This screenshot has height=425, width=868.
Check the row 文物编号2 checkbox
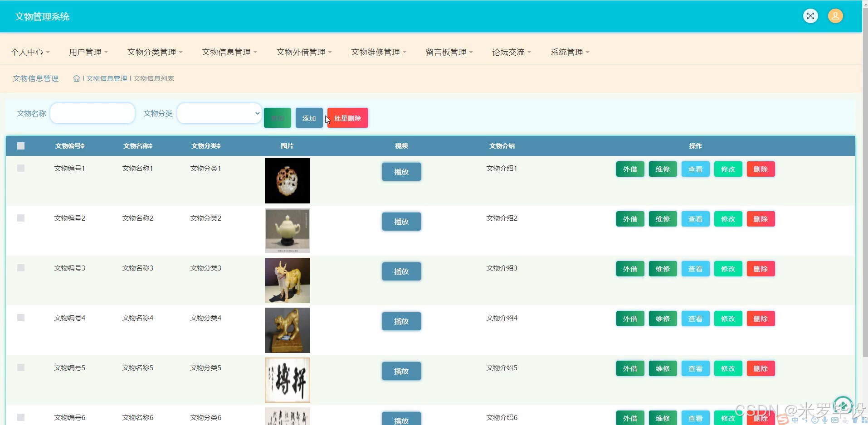coord(21,218)
